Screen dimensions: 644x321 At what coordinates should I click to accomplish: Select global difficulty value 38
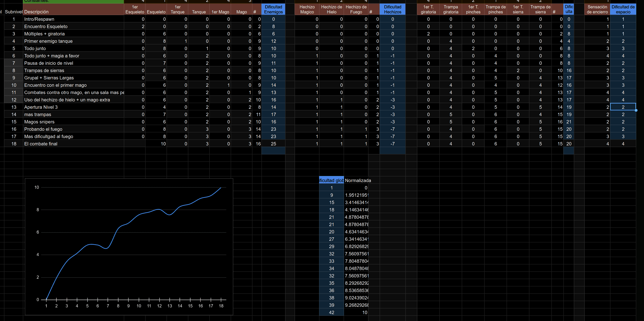331,298
